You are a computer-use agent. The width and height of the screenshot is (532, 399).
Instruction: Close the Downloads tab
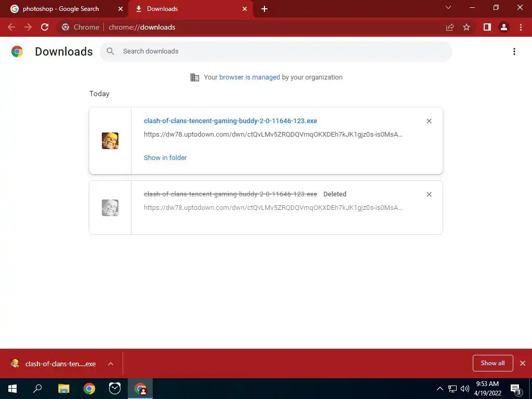245,9
